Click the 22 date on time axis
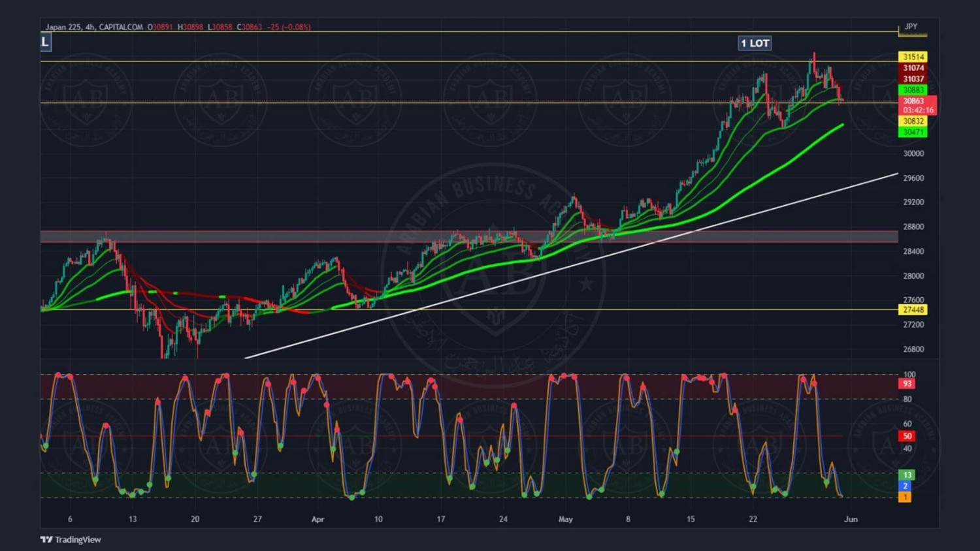 point(753,519)
